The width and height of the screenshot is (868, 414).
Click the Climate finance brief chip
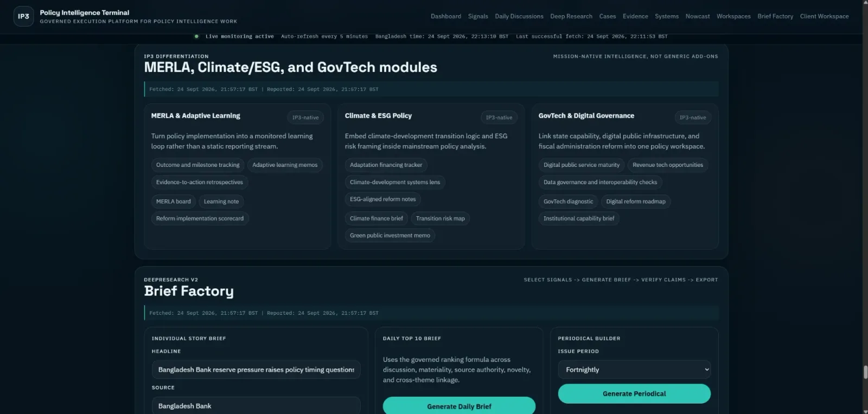[376, 218]
